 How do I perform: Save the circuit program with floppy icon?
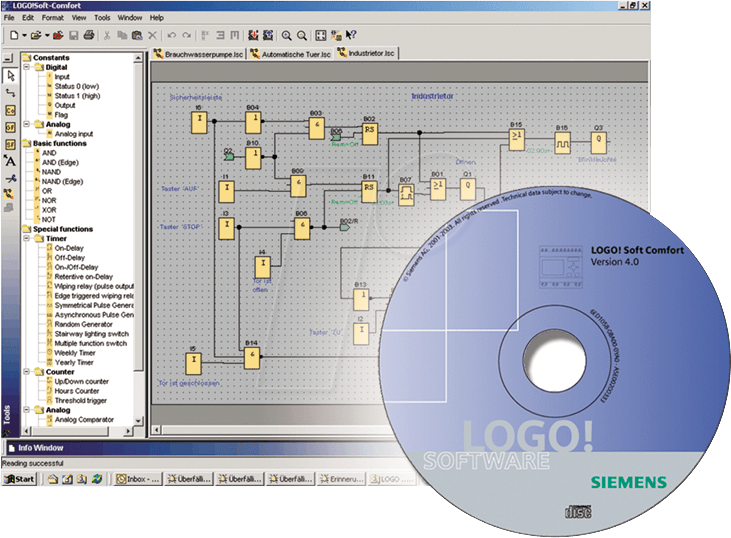tap(74, 35)
